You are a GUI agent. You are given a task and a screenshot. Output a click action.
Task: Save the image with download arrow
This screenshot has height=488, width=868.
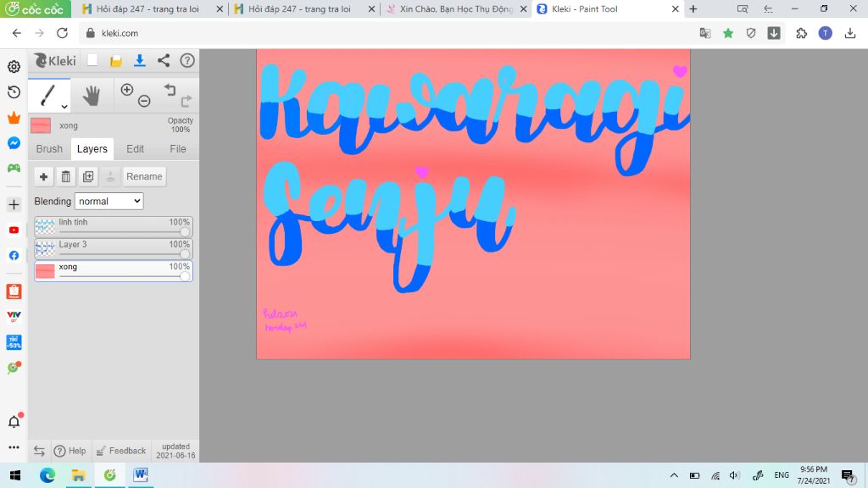[140, 60]
